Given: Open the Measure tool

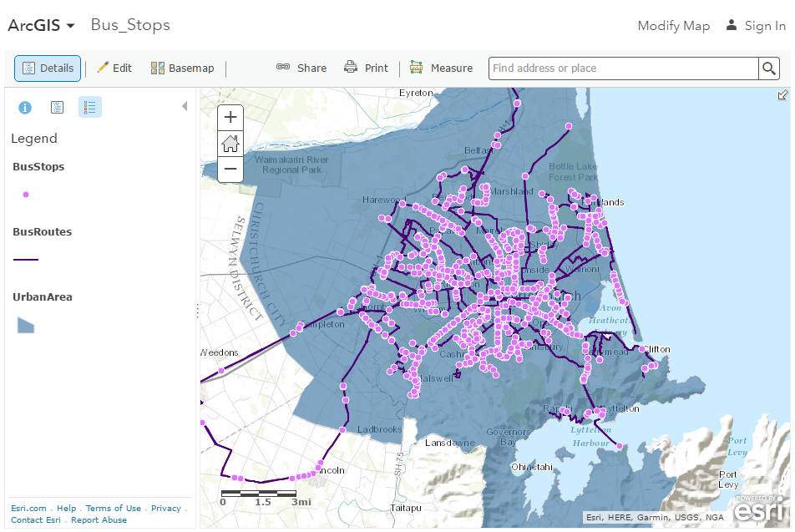Looking at the screenshot, I should tap(442, 68).
